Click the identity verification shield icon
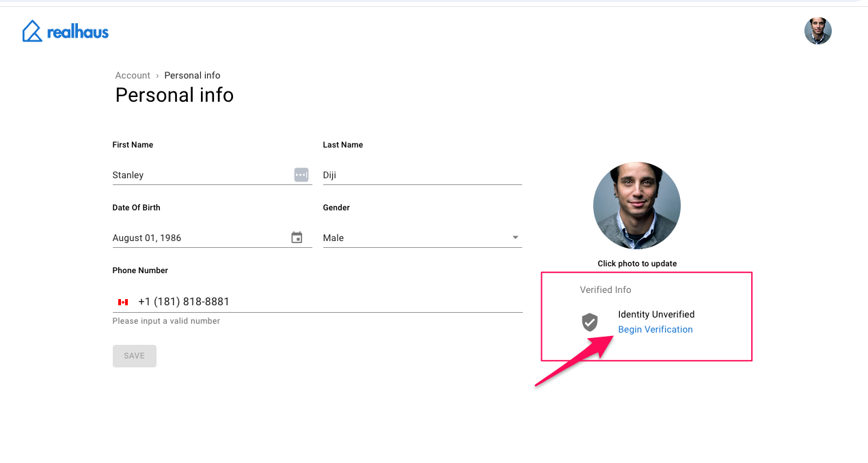Image resolution: width=868 pixels, height=463 pixels. [x=589, y=322]
